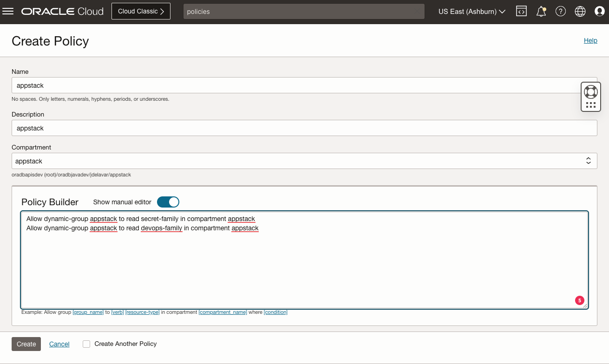
Task: Open the user profile avatar icon
Action: 600,12
